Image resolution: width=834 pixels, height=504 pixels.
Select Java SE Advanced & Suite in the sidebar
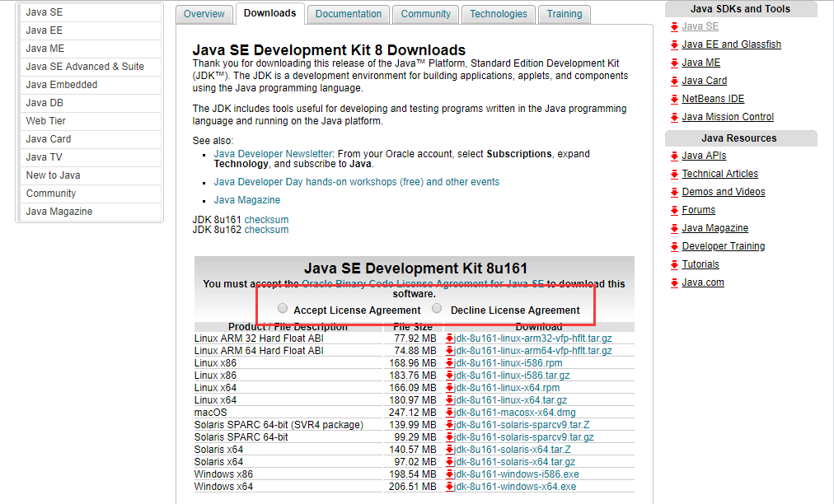click(91, 67)
